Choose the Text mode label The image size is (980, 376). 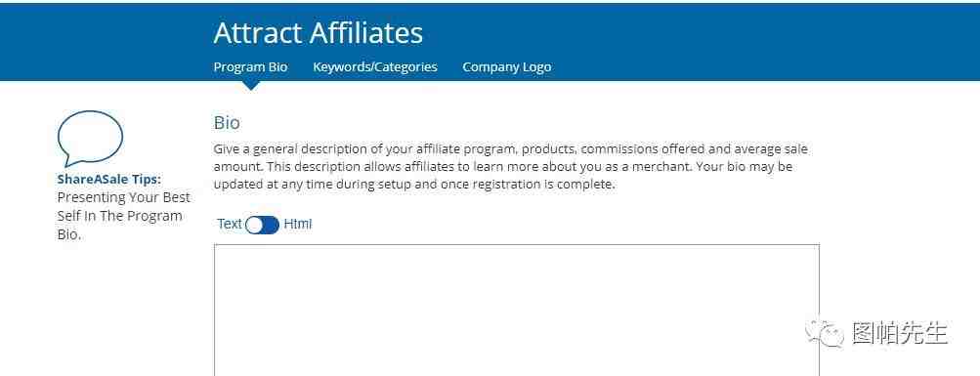tap(230, 225)
